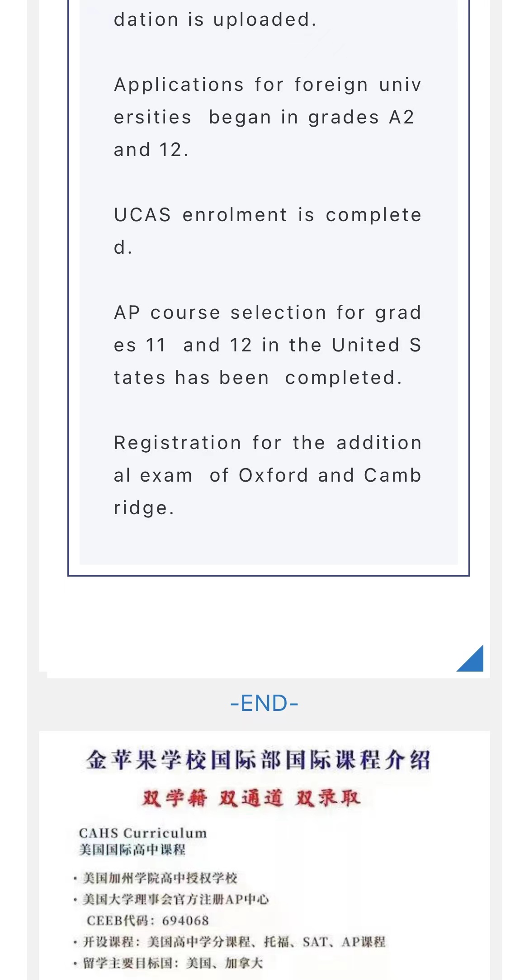Click the 美国大学理事会官方注册AP中心 bullet line
Screen dimensions: 529x980
pyautogui.click(x=176, y=900)
